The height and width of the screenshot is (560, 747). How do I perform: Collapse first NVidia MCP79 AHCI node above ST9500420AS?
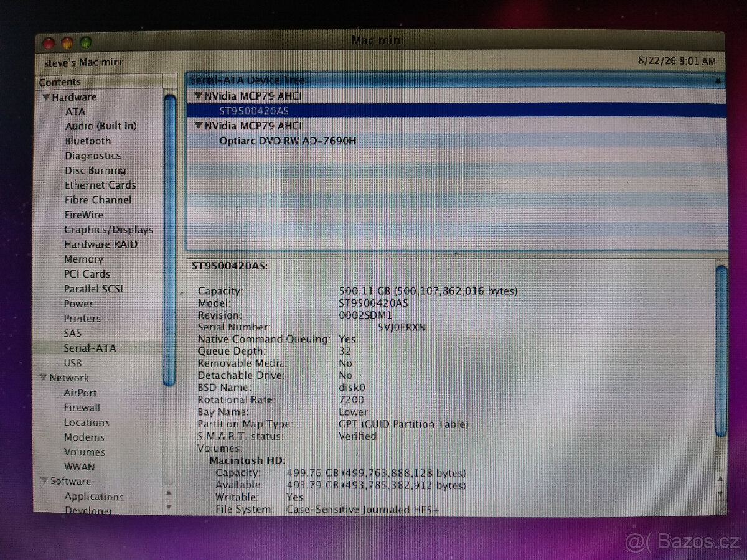[x=199, y=96]
